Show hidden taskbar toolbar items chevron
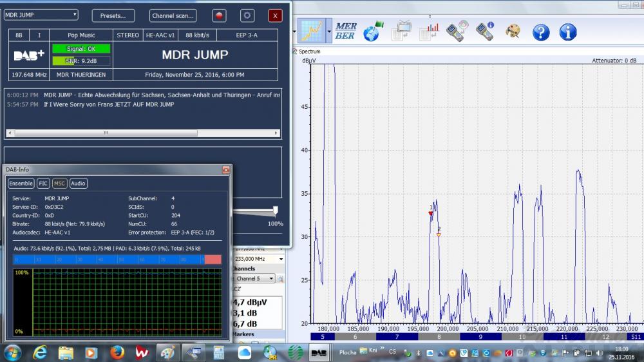 point(382,348)
